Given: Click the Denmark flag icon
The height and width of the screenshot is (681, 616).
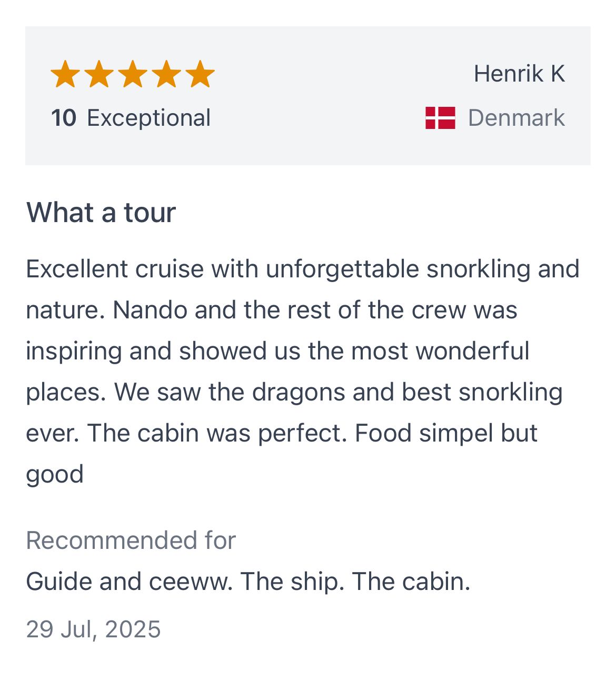Looking at the screenshot, I should coord(440,118).
